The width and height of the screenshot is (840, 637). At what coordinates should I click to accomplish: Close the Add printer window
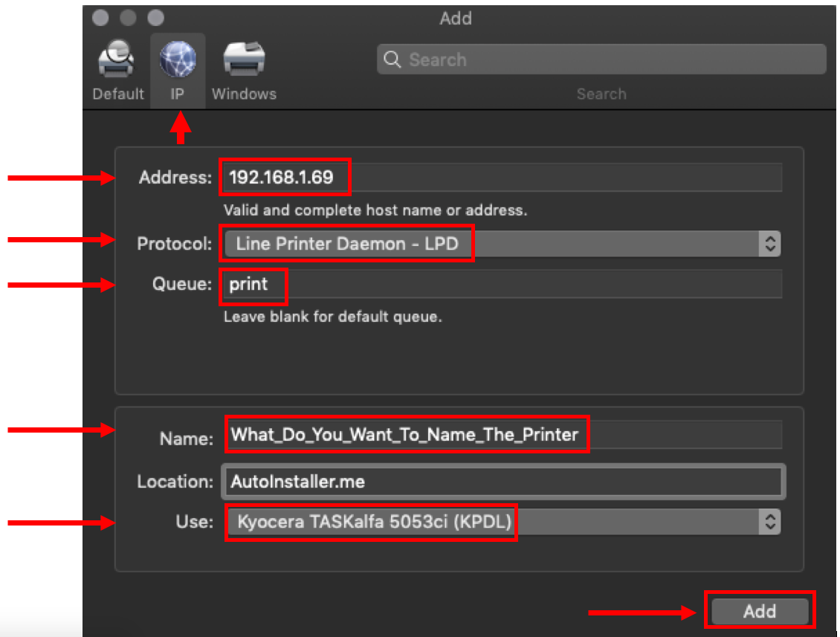[x=101, y=17]
